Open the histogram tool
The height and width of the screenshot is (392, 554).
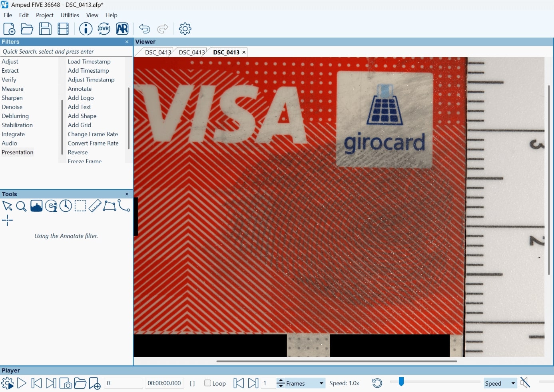[x=36, y=206]
